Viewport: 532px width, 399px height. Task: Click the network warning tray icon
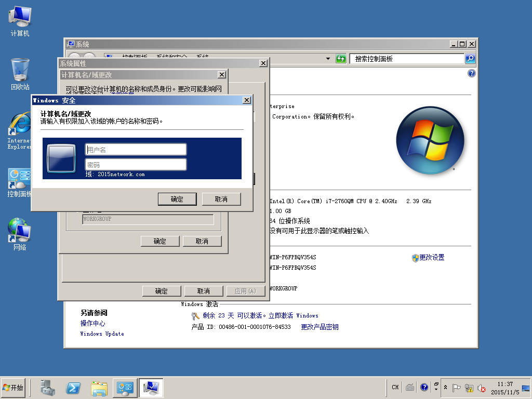point(469,388)
